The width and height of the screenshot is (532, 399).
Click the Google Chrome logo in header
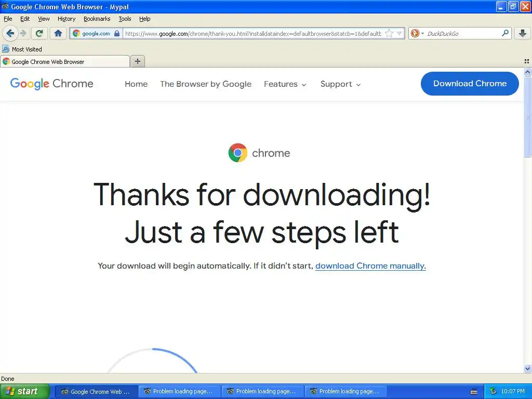click(51, 84)
